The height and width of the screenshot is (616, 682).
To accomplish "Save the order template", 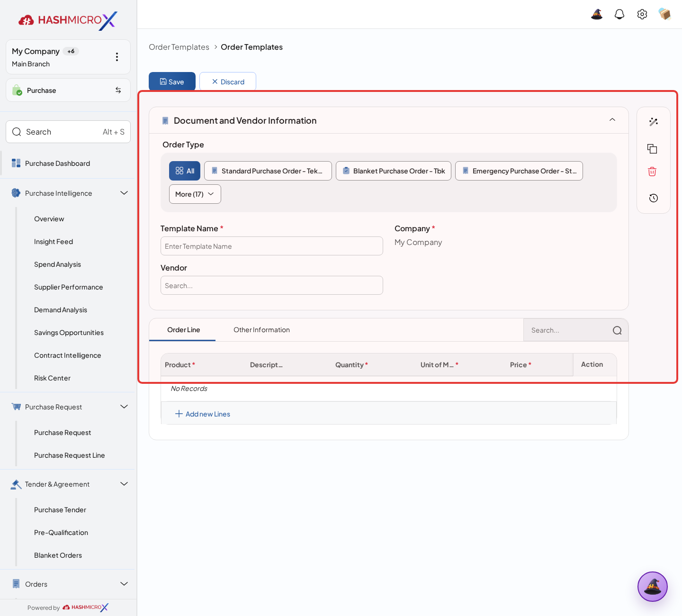I will (x=172, y=82).
